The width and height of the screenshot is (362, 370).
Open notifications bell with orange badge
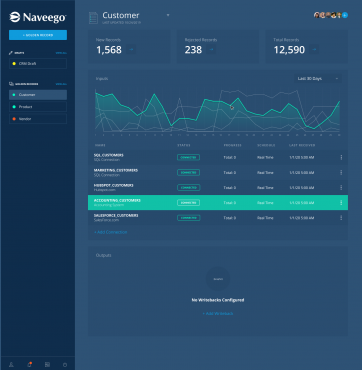29,365
